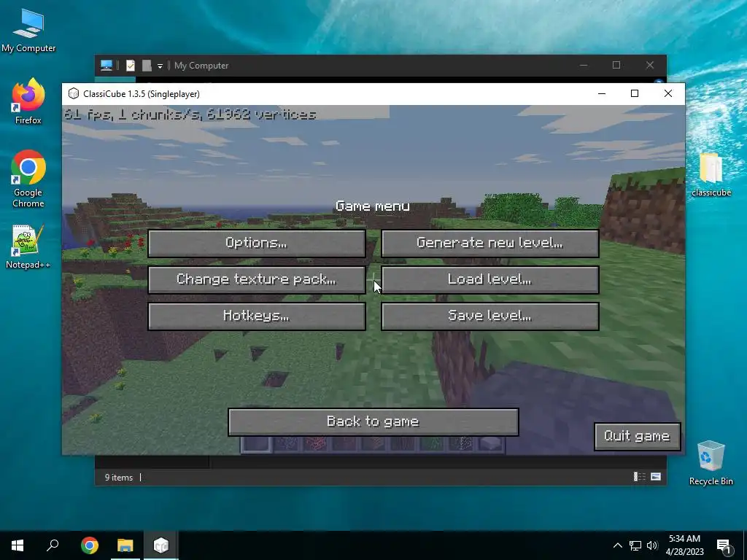Return with Back to game button
The image size is (747, 560).
[x=373, y=422]
